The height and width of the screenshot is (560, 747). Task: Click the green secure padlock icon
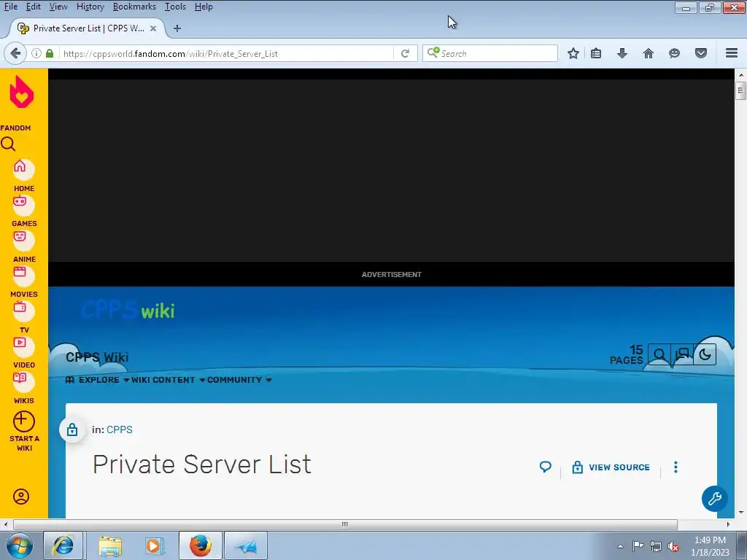tap(50, 53)
